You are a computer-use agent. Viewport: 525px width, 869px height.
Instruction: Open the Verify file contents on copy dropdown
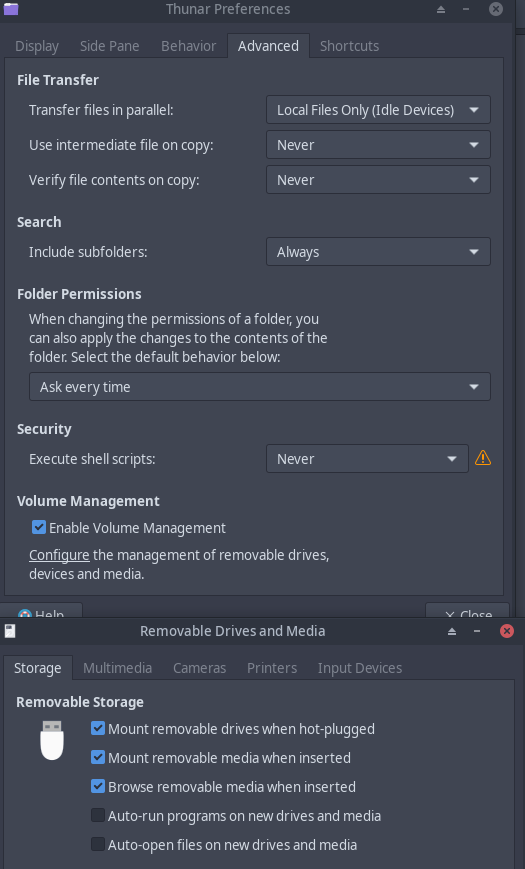378,180
